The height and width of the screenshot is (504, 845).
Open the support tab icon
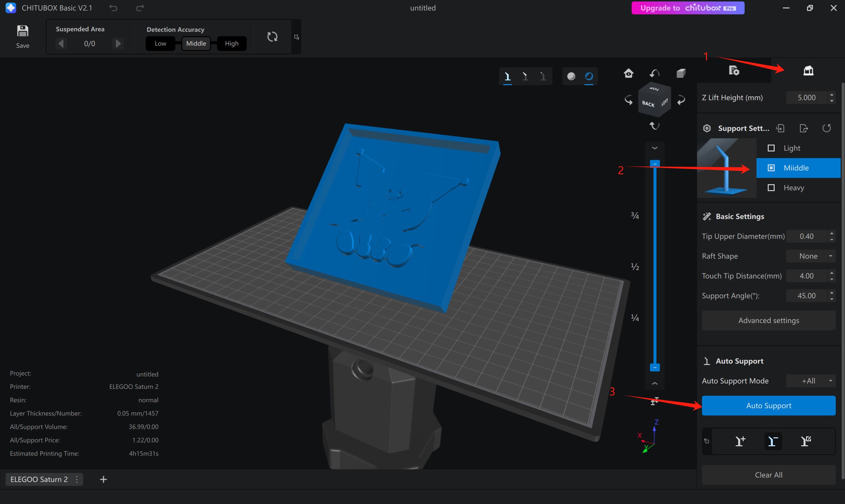(x=808, y=71)
